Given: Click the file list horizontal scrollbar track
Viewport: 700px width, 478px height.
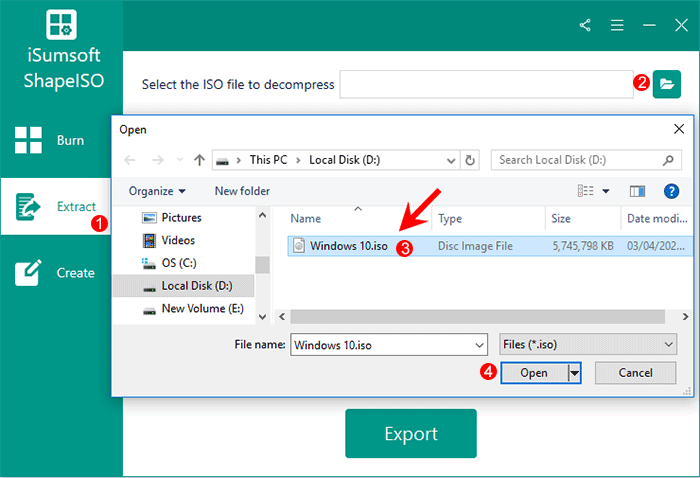Looking at the screenshot, I should pyautogui.click(x=478, y=316).
